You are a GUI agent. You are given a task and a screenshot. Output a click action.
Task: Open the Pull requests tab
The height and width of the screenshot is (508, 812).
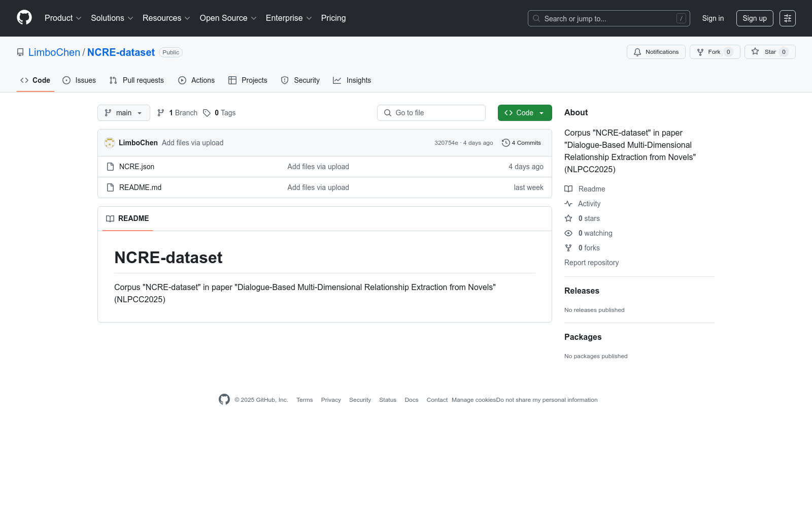tap(137, 80)
